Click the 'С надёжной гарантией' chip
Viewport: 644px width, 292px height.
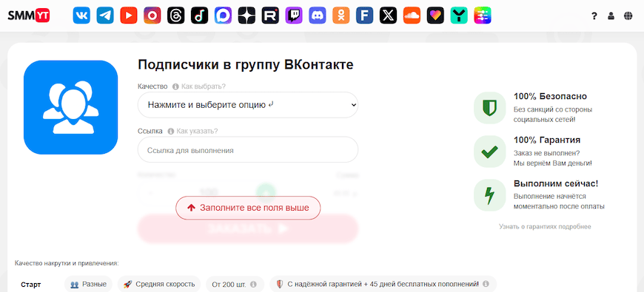(x=383, y=284)
